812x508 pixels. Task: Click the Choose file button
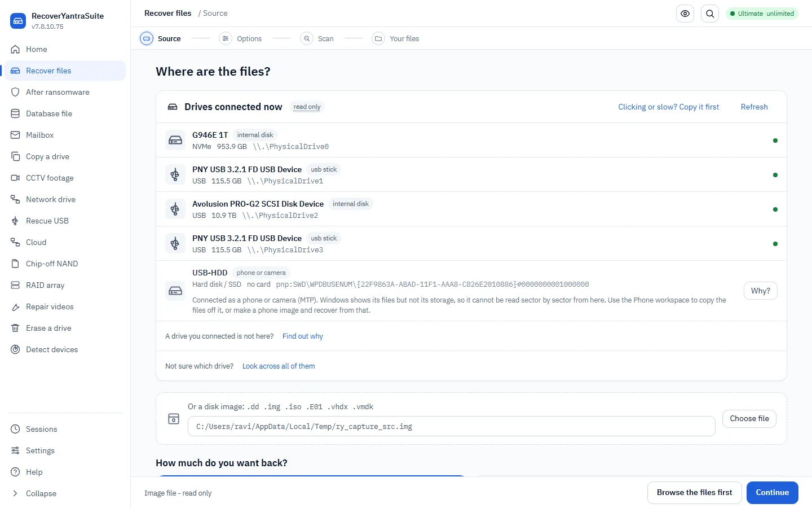[x=749, y=418]
